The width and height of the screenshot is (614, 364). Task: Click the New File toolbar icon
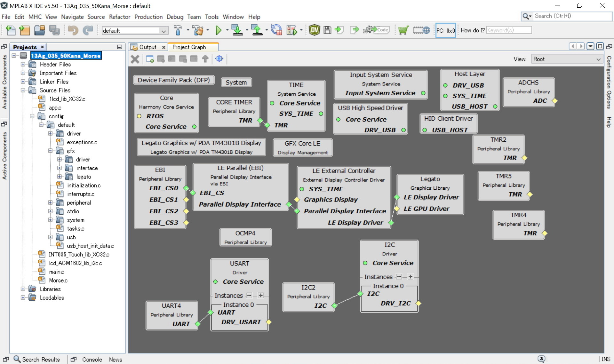[x=11, y=30]
